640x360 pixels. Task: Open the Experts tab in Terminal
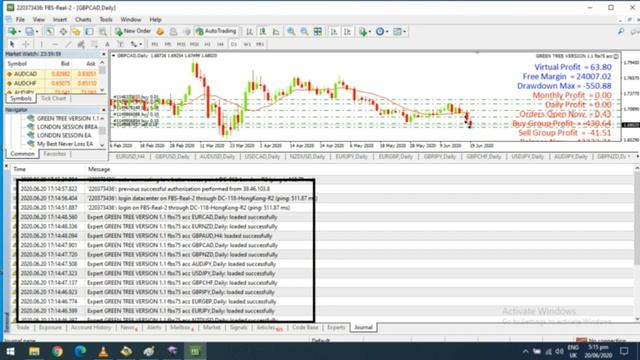pos(336,327)
